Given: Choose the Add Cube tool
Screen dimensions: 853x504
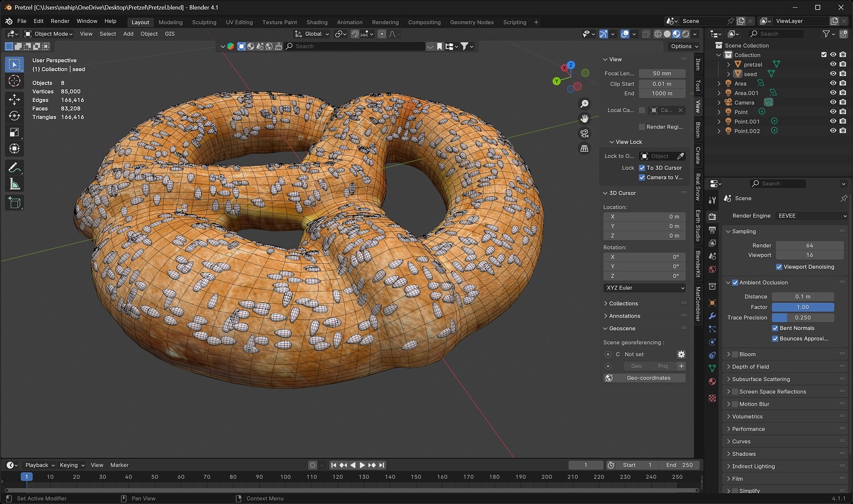Looking at the screenshot, I should click(x=15, y=203).
